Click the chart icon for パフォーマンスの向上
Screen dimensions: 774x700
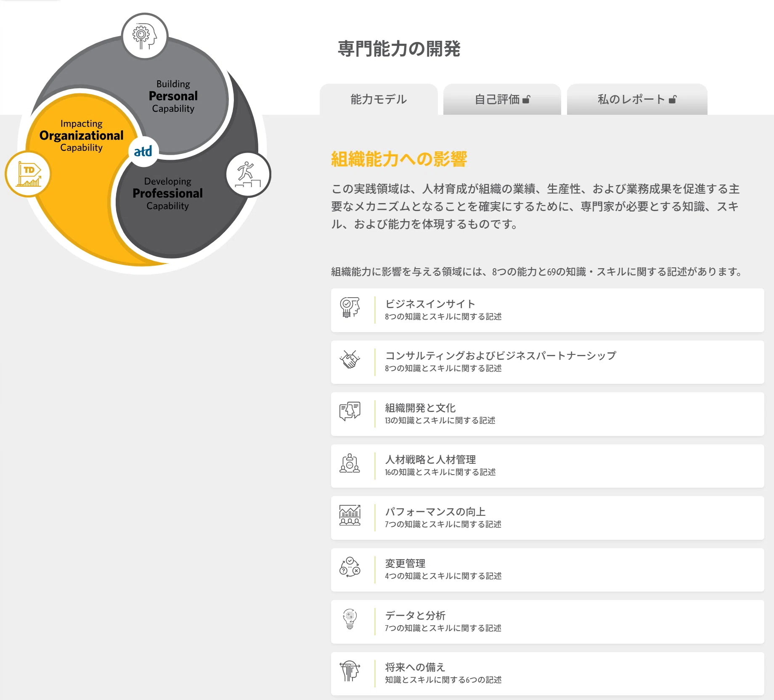(x=350, y=515)
